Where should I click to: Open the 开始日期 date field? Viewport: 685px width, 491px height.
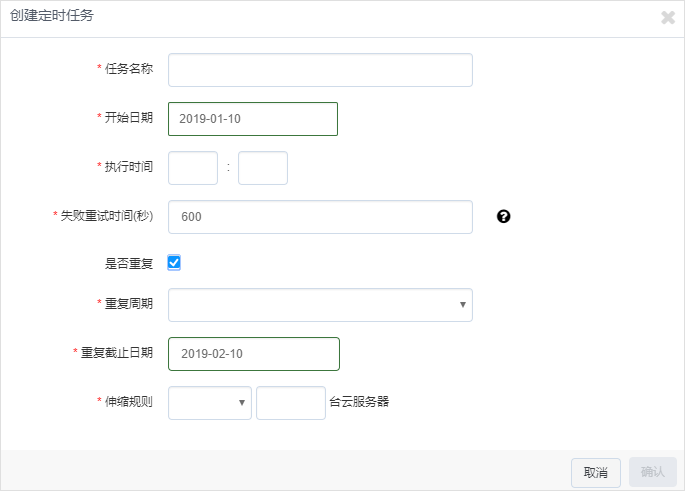253,119
